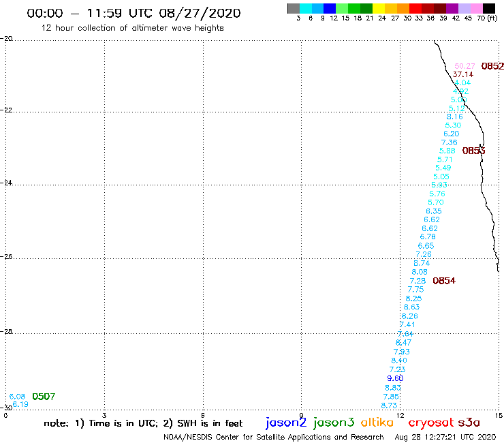Click the jason3 satellite legend label

334,423
